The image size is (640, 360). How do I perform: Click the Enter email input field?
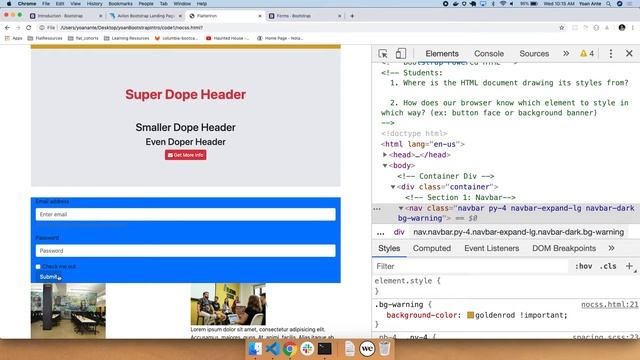pyautogui.click(x=185, y=214)
